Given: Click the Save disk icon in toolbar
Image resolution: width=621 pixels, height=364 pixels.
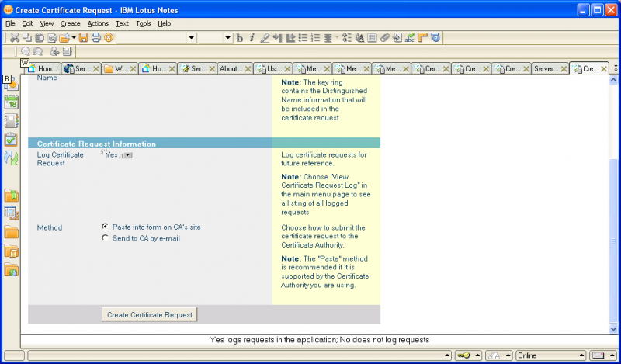Looking at the screenshot, I should pos(84,37).
